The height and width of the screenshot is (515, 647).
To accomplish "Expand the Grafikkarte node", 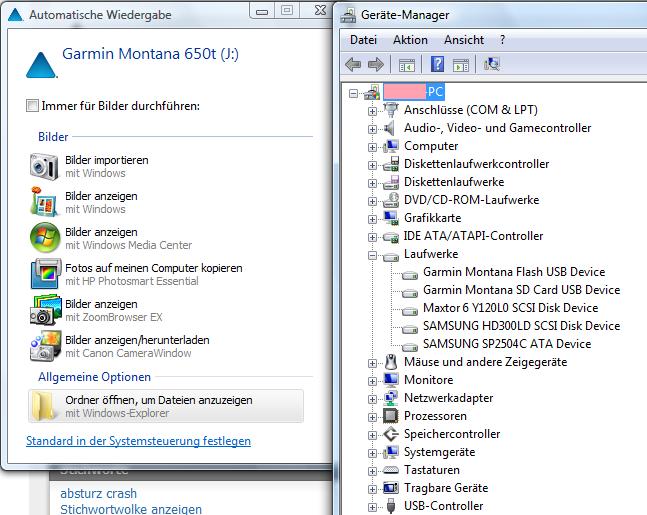I will pyautogui.click(x=372, y=219).
